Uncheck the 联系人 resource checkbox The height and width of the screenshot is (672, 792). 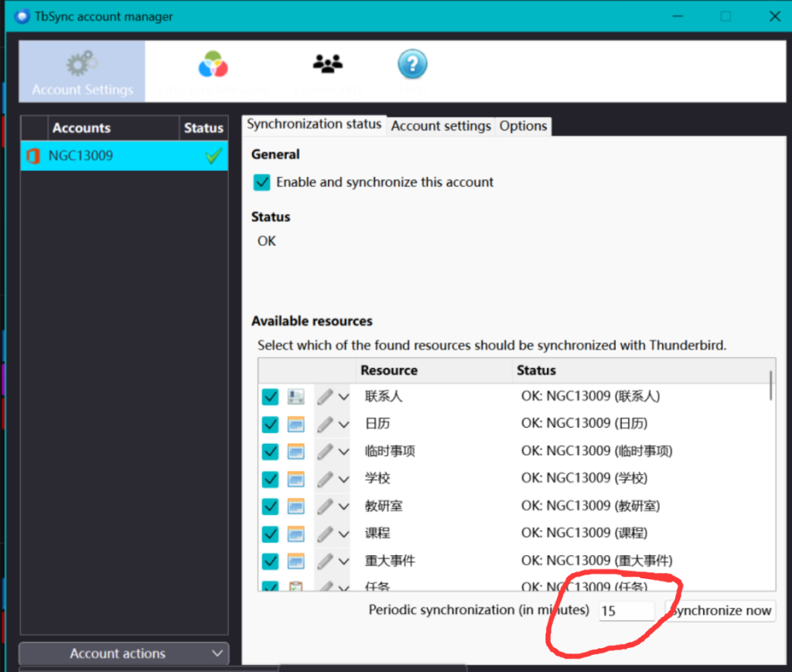(x=270, y=397)
